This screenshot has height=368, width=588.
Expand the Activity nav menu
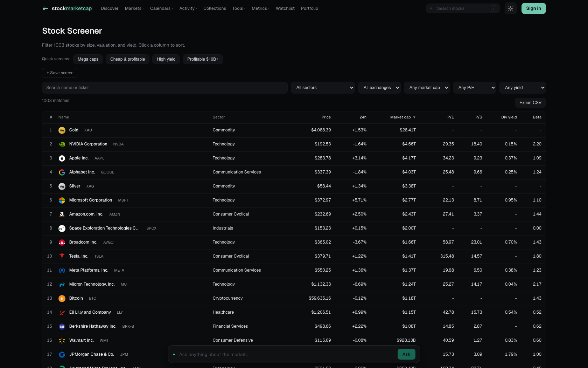coord(188,8)
